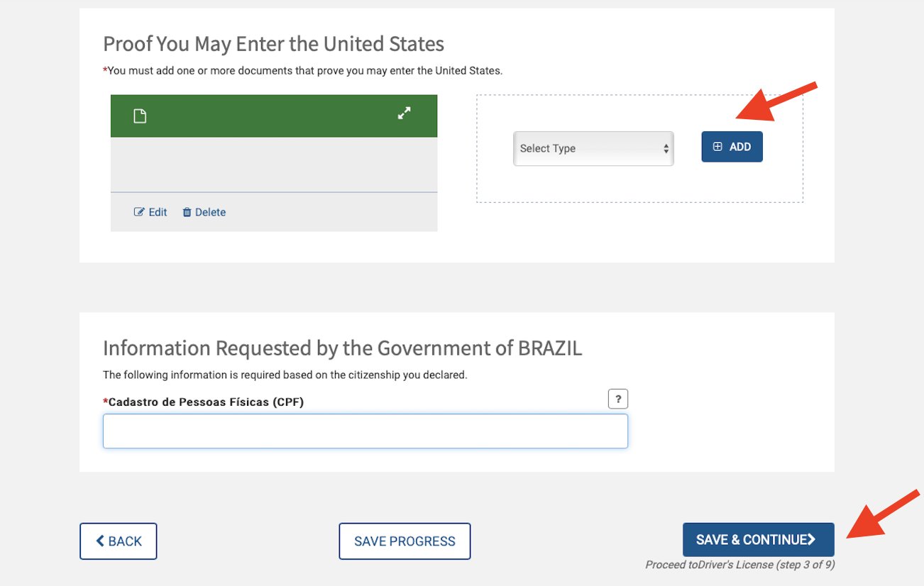The width and height of the screenshot is (924, 586).
Task: Click the Edit link on the document card
Action: tap(150, 212)
